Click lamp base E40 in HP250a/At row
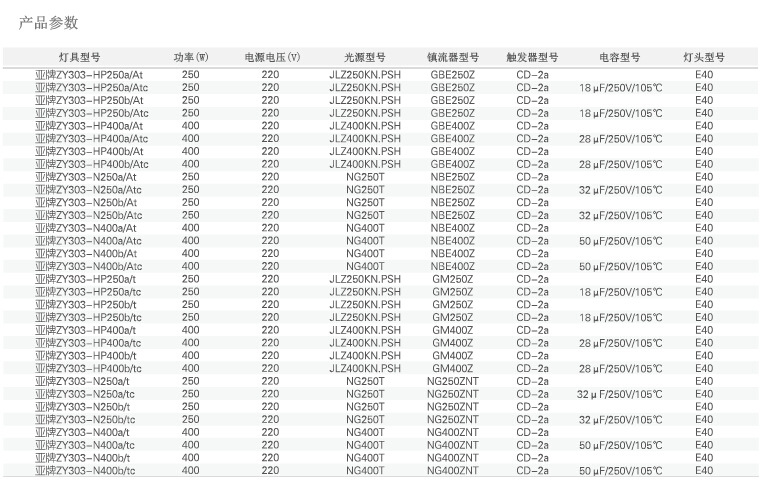This screenshot has width=763, height=490. pyautogui.click(x=704, y=75)
